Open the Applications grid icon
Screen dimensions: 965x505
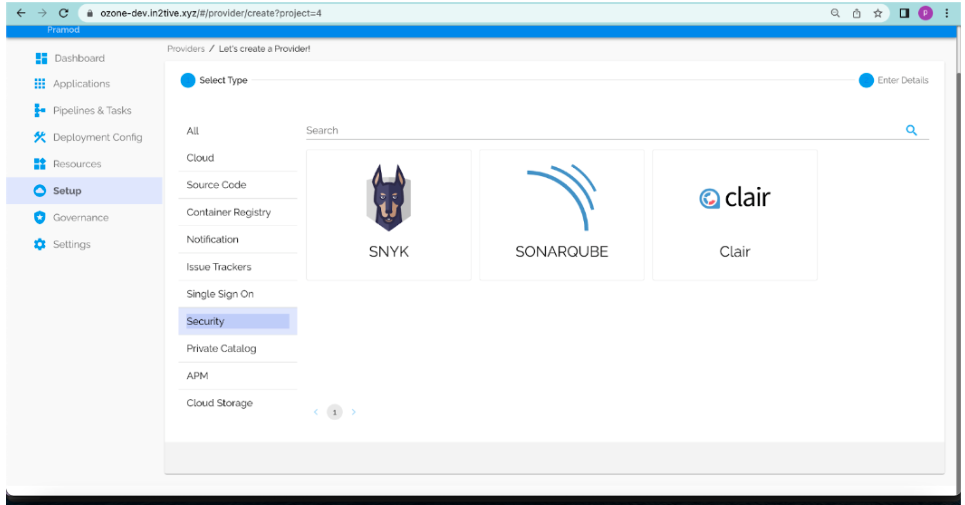tap(40, 84)
